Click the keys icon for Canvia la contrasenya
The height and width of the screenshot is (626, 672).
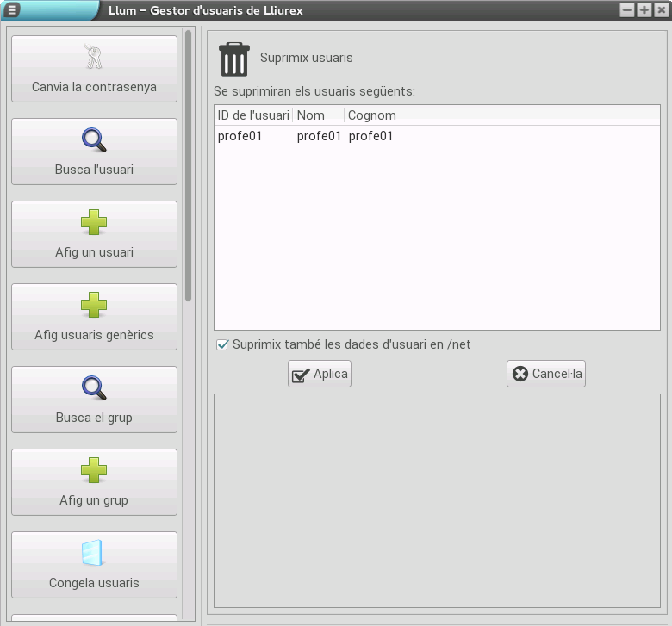(94, 57)
